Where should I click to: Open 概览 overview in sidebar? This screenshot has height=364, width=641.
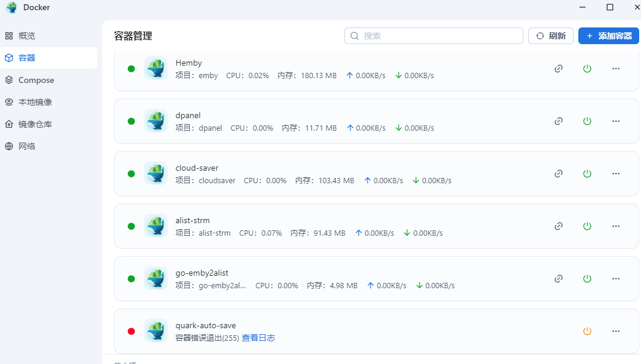pyautogui.click(x=49, y=36)
